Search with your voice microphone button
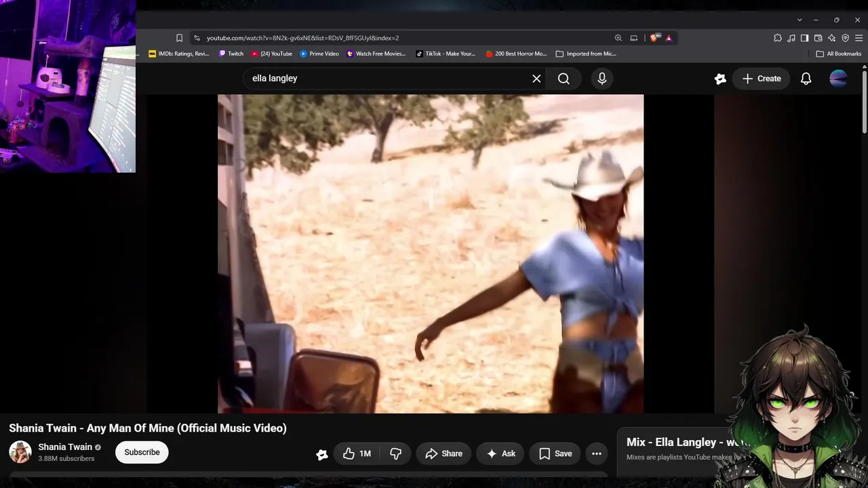 click(601, 79)
